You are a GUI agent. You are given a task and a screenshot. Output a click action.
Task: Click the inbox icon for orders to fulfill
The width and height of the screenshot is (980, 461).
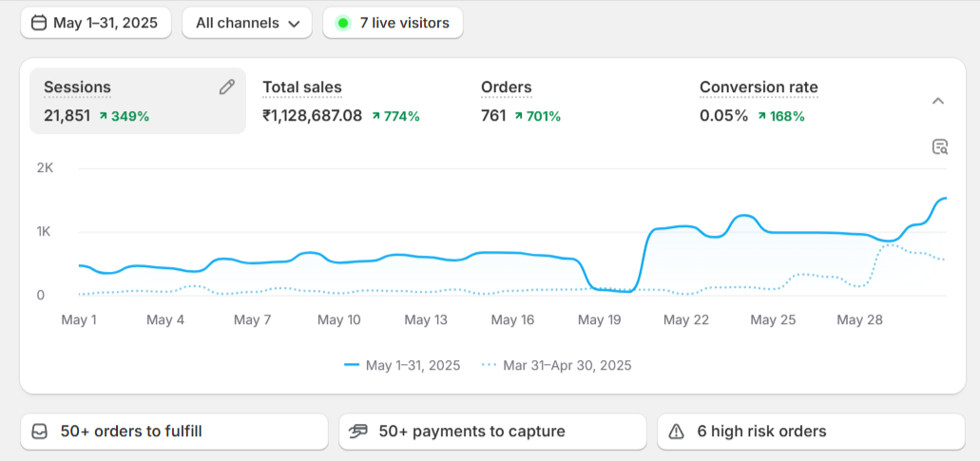(39, 432)
